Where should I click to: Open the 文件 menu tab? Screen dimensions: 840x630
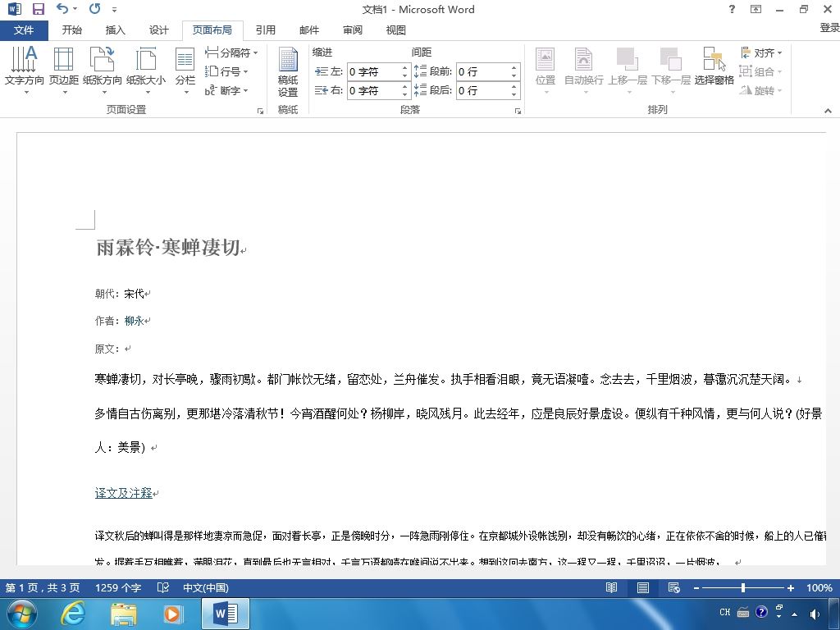tap(24, 30)
